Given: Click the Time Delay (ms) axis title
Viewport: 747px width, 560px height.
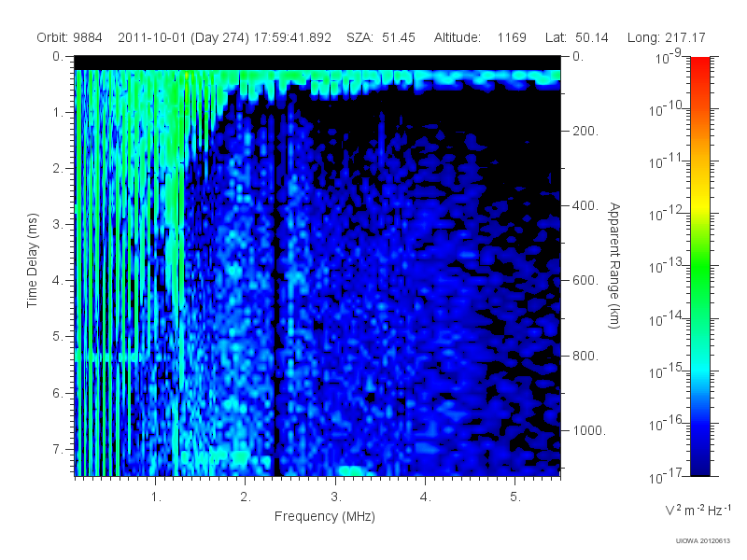Looking at the screenshot, I should 32,260.
